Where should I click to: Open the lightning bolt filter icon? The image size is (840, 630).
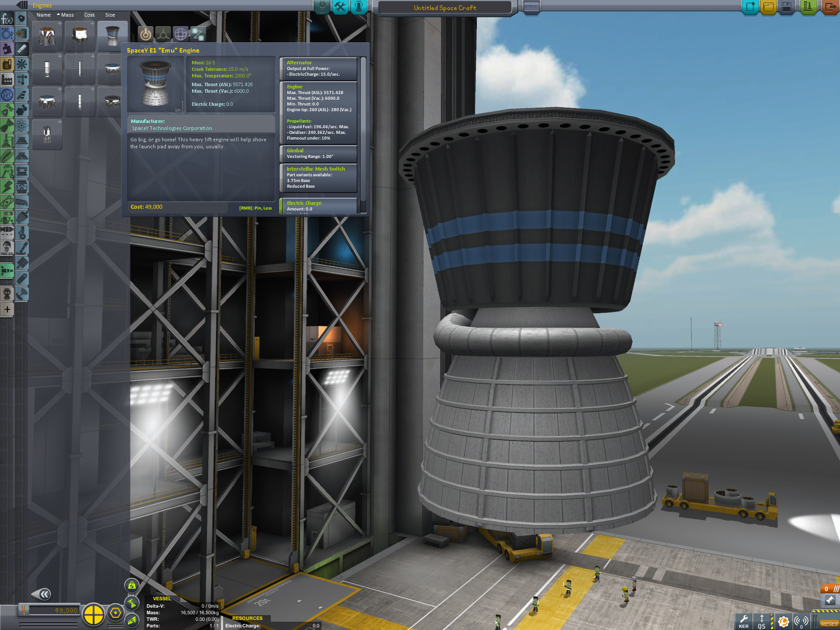pyautogui.click(x=7, y=187)
